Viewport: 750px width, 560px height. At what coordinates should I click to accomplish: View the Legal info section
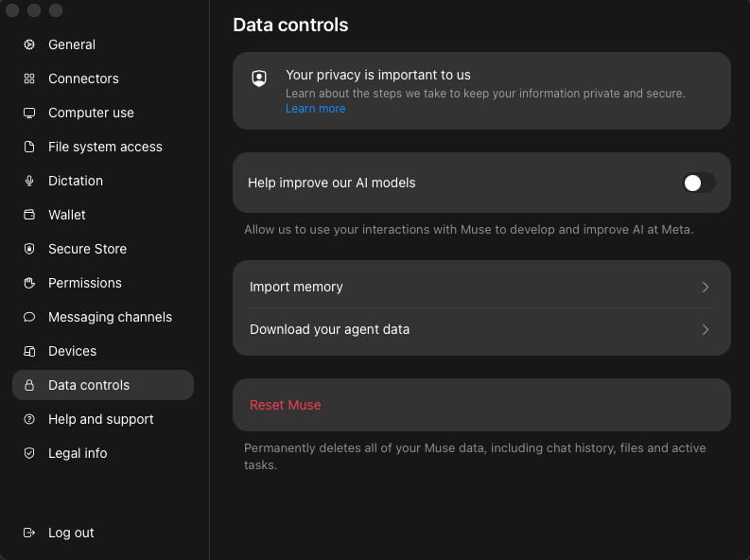[x=103, y=453]
